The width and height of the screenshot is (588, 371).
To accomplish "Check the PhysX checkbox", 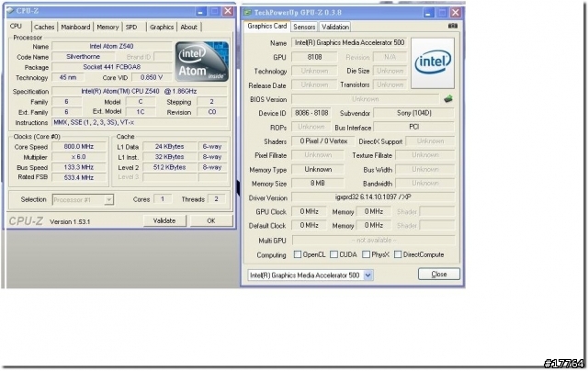I will (366, 254).
